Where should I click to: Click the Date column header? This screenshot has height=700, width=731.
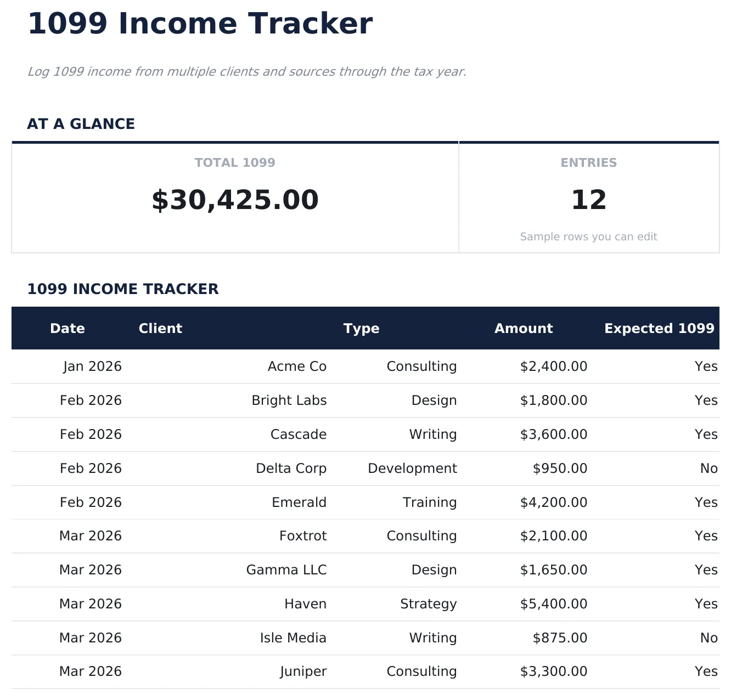pyautogui.click(x=67, y=328)
